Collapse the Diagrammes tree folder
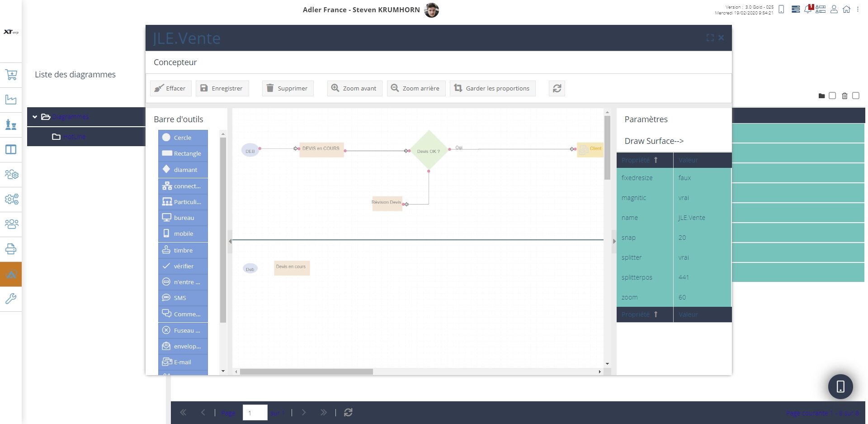The image size is (868, 424). (35, 117)
